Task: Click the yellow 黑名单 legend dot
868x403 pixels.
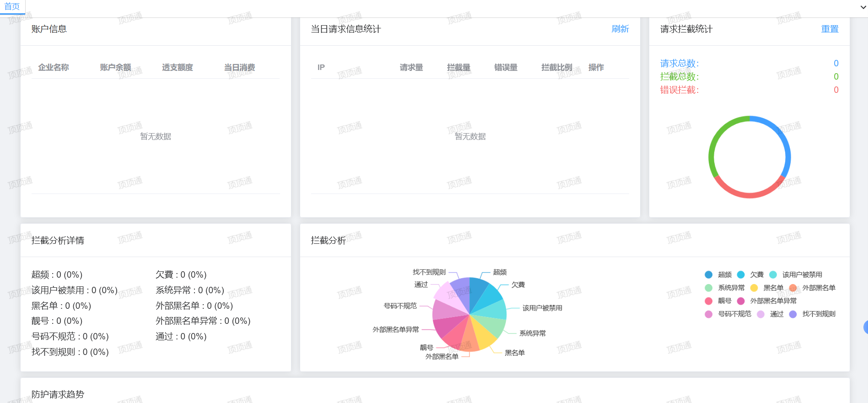Action: 754,288
